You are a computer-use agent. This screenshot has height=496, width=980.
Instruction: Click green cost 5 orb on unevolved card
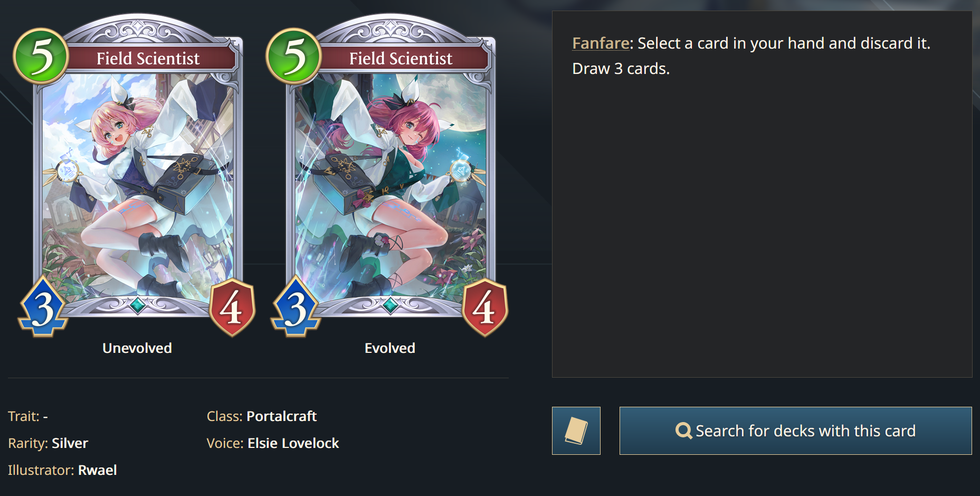coord(41,56)
